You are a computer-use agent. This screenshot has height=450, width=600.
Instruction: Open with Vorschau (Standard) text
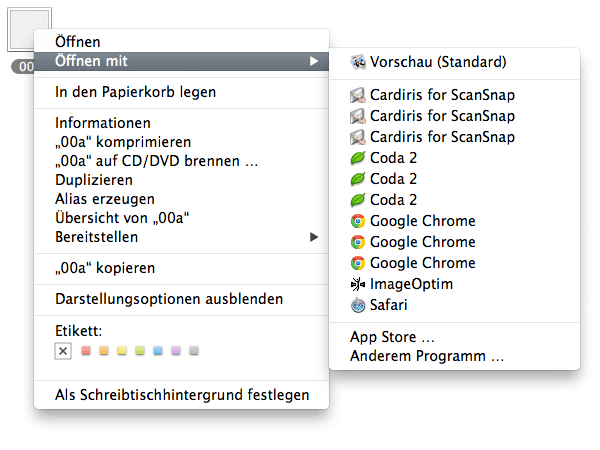point(438,62)
